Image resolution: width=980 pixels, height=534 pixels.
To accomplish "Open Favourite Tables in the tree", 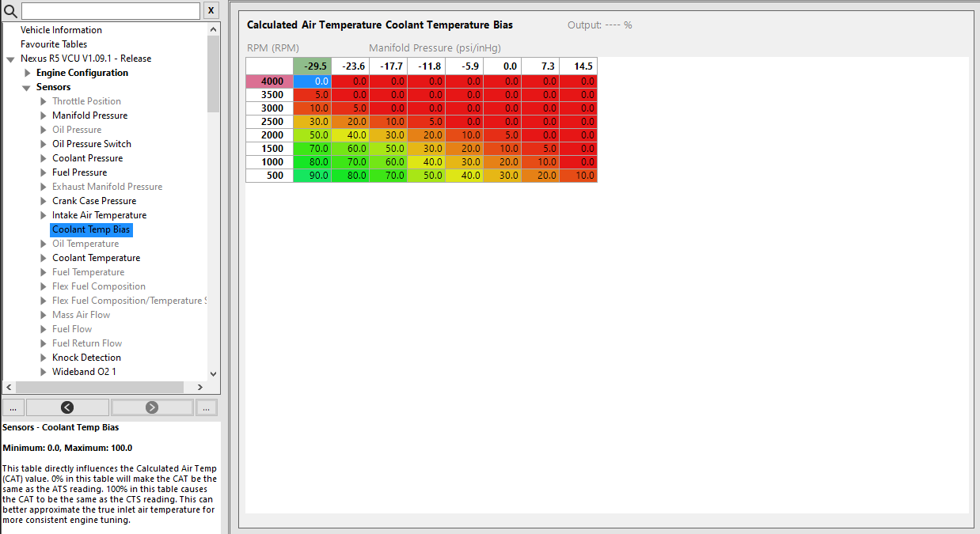I will 54,44.
